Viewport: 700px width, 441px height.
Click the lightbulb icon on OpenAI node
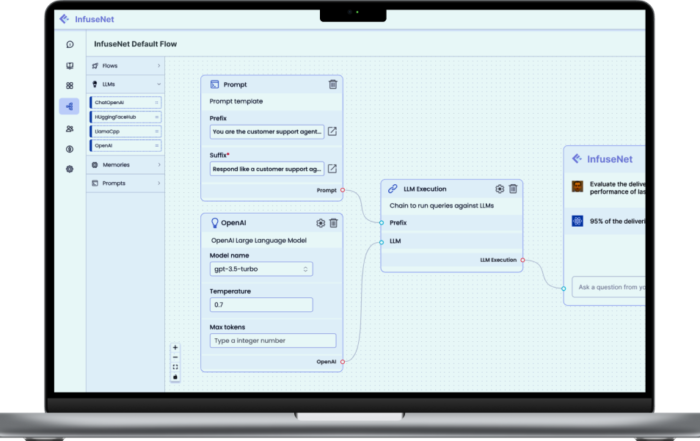[215, 223]
